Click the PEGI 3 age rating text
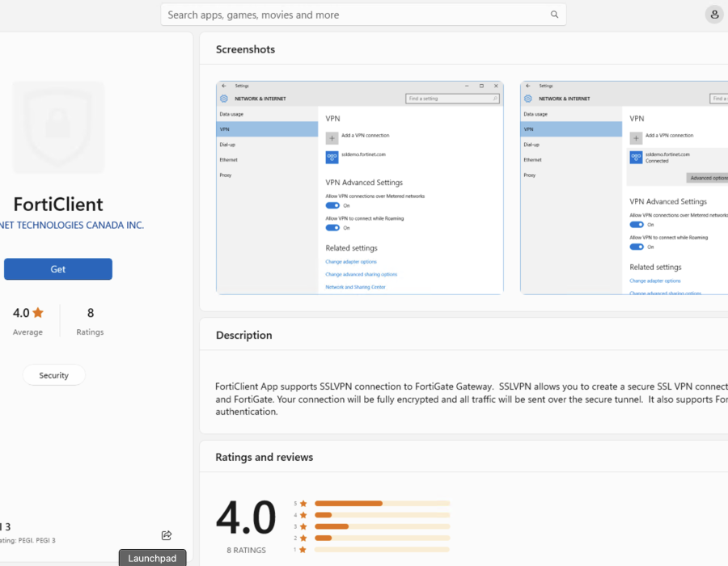Screen dimensions: 728x566 point(28,540)
